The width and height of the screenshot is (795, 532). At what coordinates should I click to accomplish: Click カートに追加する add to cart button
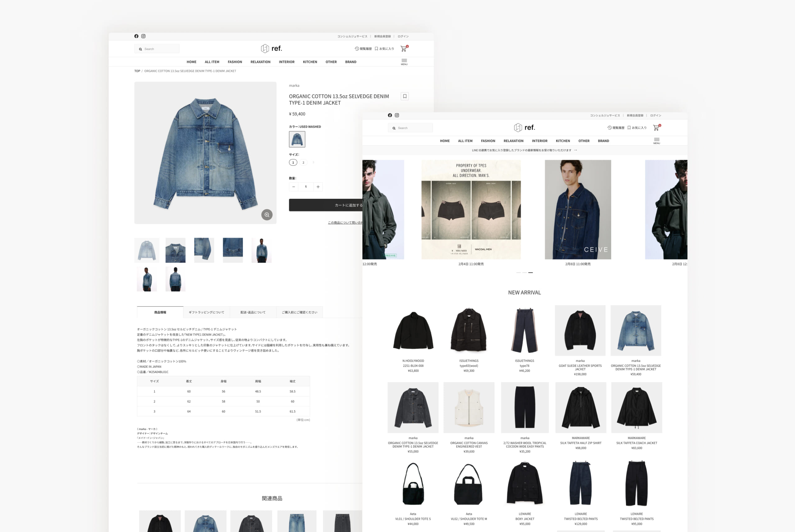(325, 205)
